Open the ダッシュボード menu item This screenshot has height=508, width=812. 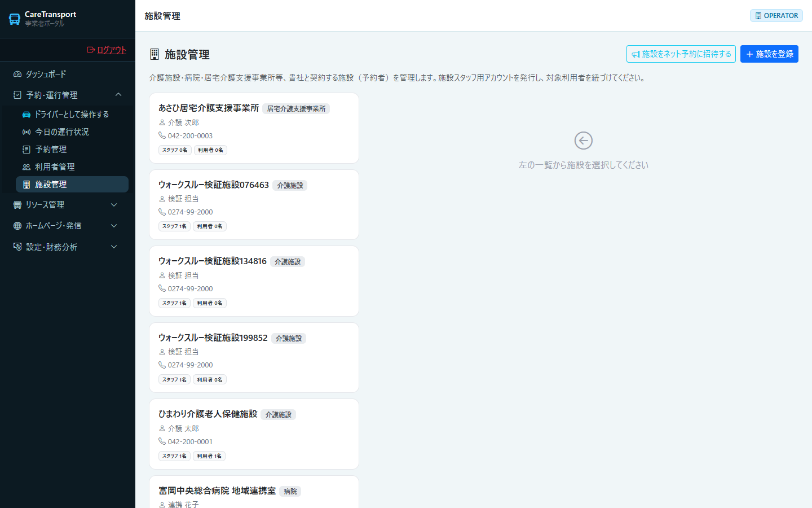coord(68,74)
